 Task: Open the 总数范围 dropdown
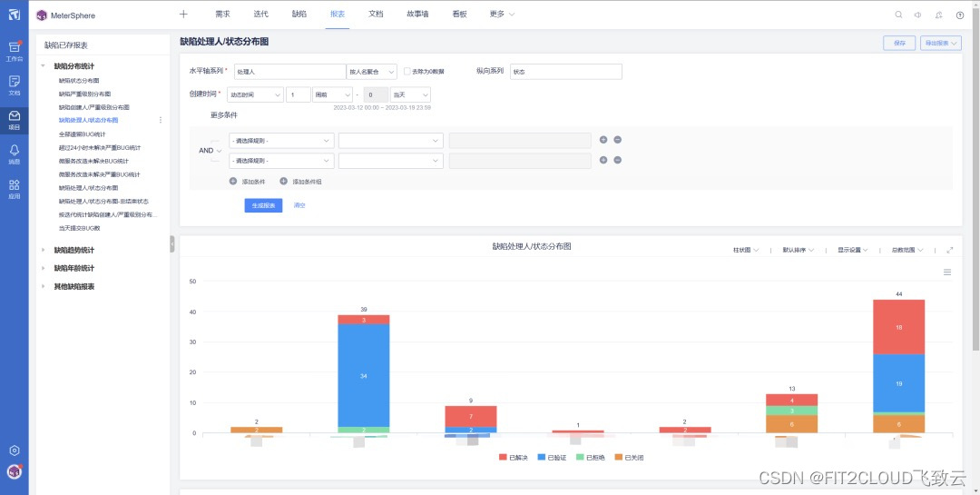[906, 251]
